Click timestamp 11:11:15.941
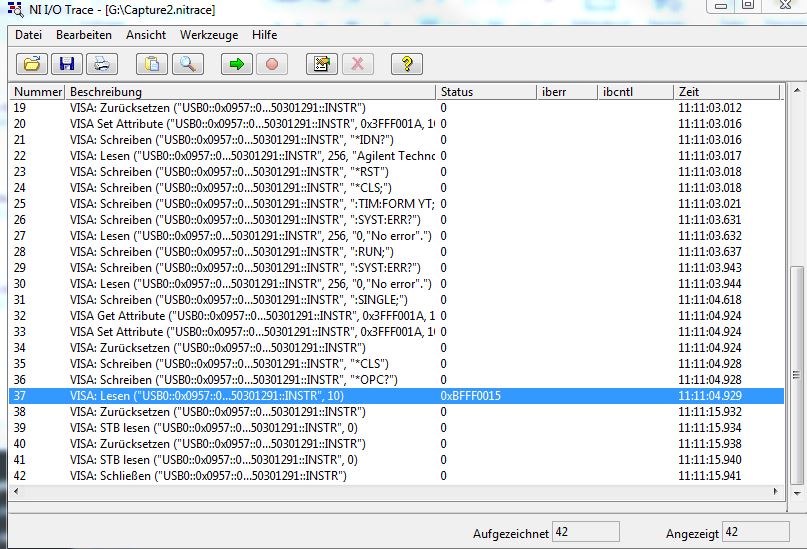807x549 pixels. tap(710, 475)
